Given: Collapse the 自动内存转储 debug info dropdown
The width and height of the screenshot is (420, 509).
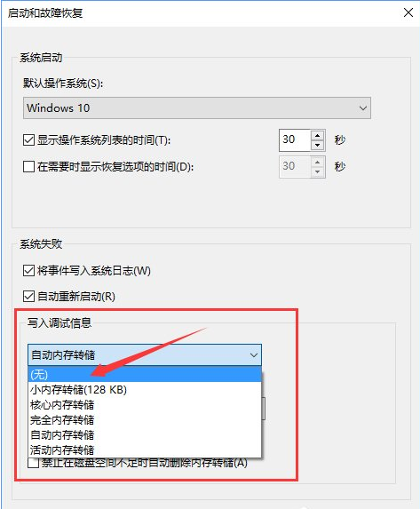Looking at the screenshot, I should pos(145,354).
